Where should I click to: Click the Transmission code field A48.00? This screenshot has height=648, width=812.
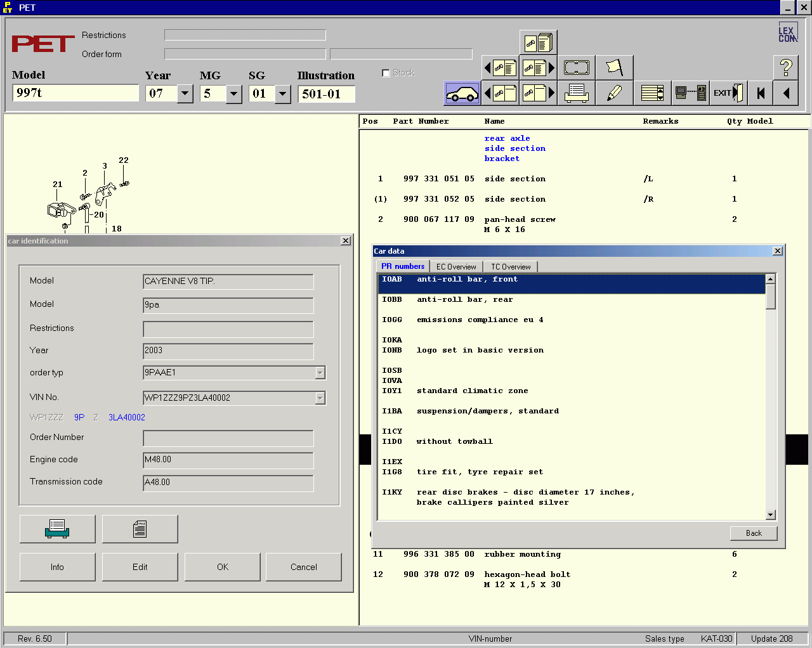(x=228, y=483)
